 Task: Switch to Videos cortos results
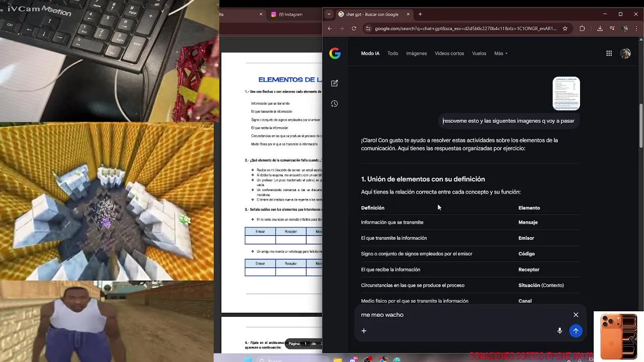[449, 53]
